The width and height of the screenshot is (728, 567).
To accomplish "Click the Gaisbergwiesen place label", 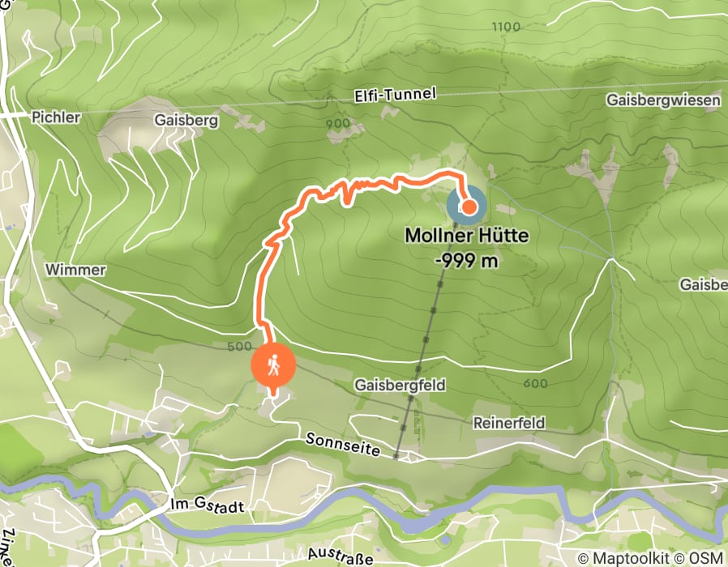I will (x=663, y=100).
